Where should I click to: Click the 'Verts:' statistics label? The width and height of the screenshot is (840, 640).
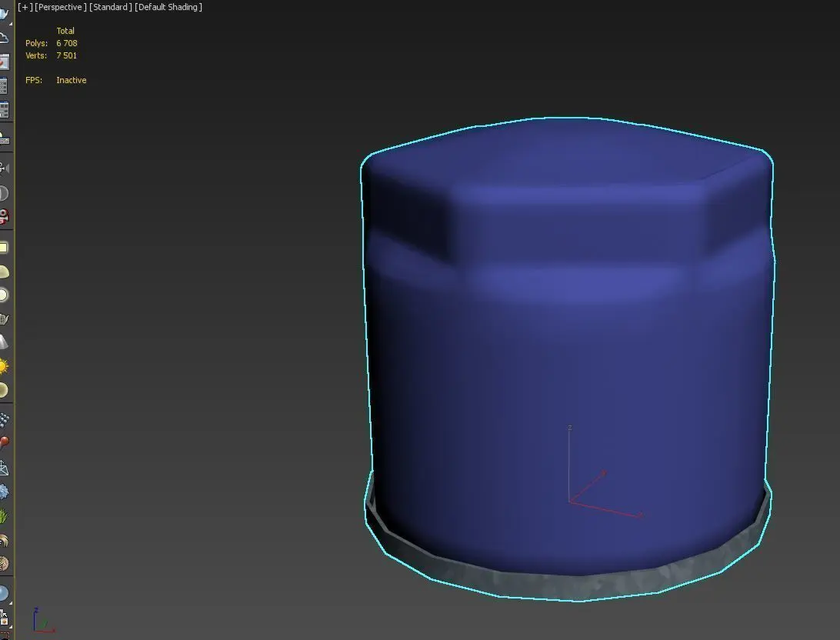click(x=36, y=55)
